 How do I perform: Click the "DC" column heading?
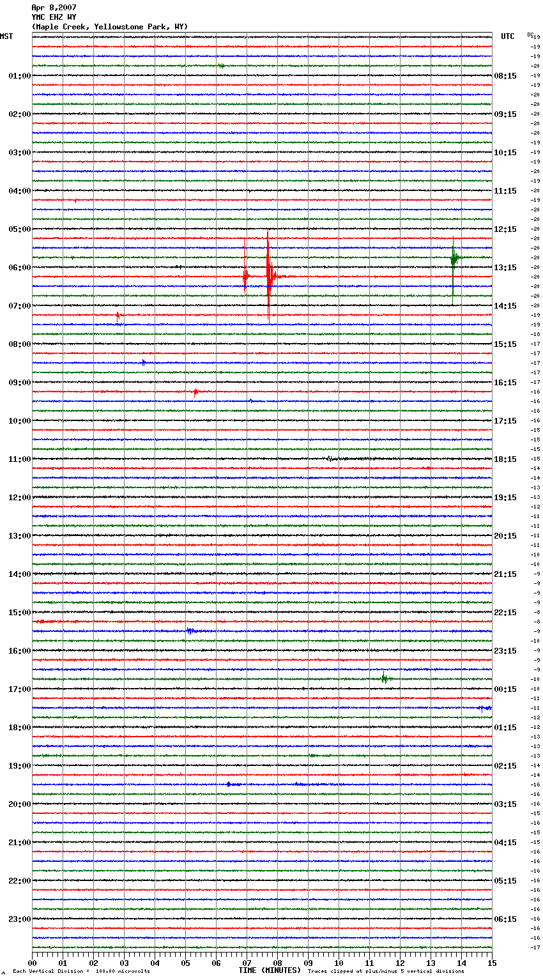coord(530,34)
